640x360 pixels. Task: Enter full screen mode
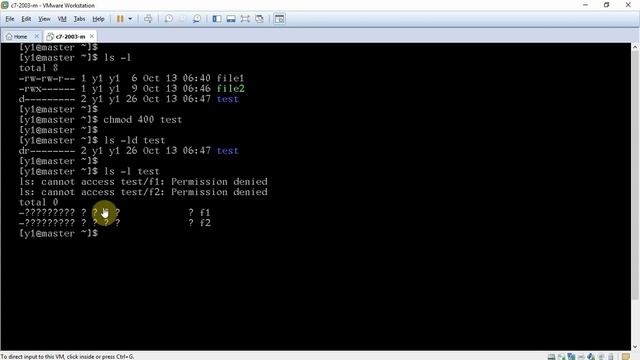tap(245, 19)
